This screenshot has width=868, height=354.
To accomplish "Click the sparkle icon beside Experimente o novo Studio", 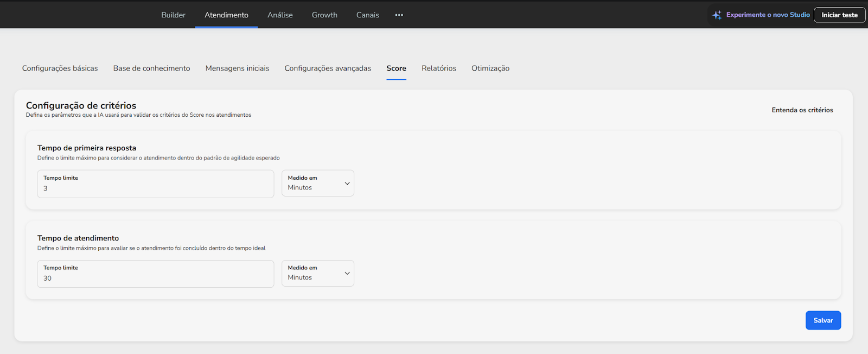I will pos(717,15).
